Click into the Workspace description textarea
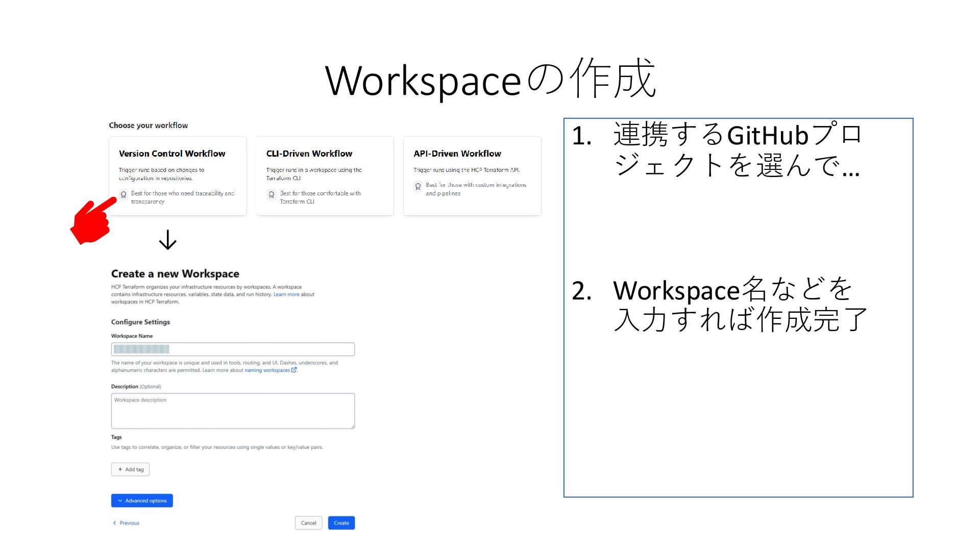Screen dimensions: 980x551 click(233, 411)
